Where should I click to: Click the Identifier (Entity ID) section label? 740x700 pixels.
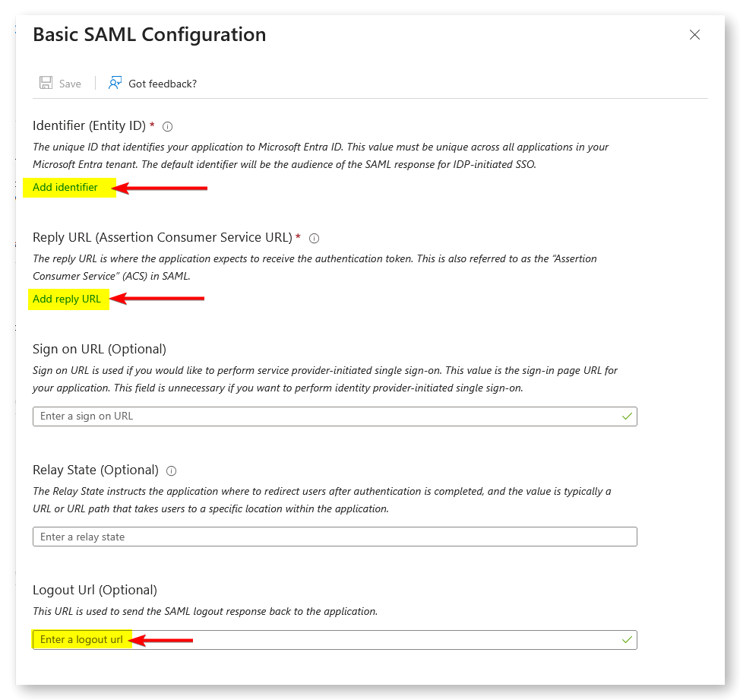point(89,125)
